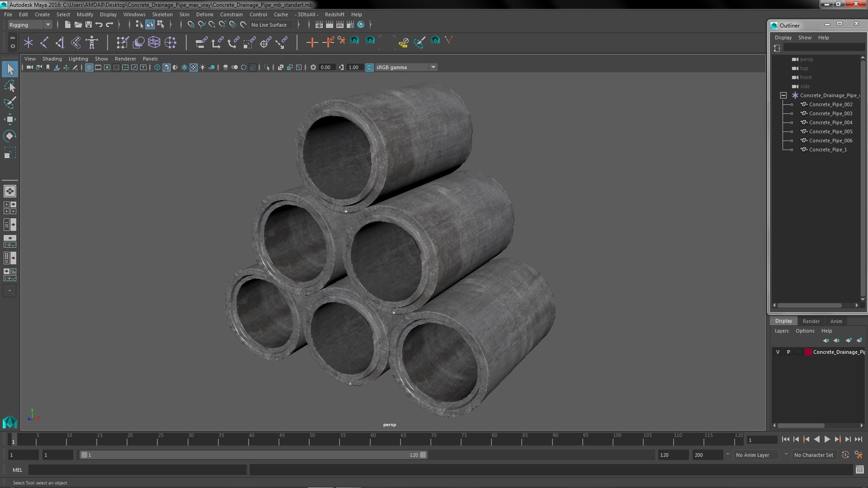Open the Script Editor icon at bottom right

pos(859,470)
